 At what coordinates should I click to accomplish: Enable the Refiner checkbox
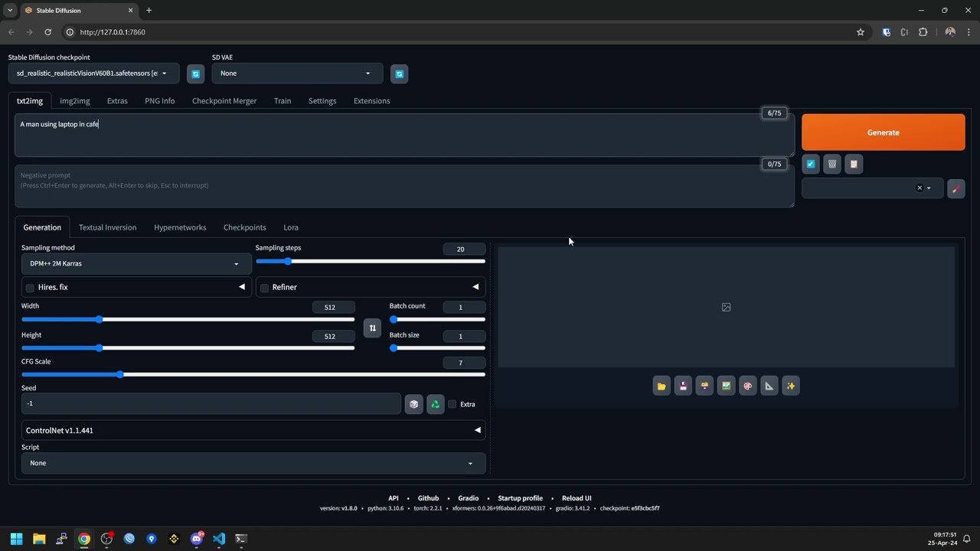264,288
